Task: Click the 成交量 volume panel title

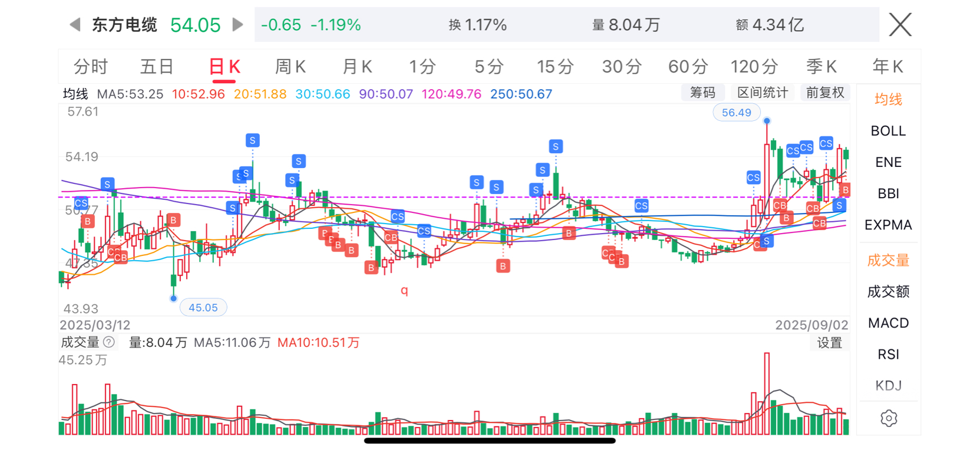Action: coord(80,343)
